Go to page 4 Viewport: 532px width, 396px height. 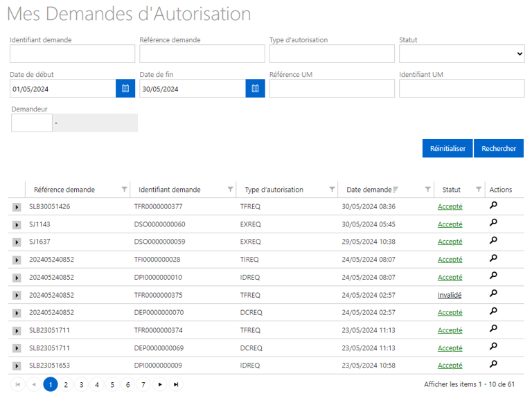97,384
